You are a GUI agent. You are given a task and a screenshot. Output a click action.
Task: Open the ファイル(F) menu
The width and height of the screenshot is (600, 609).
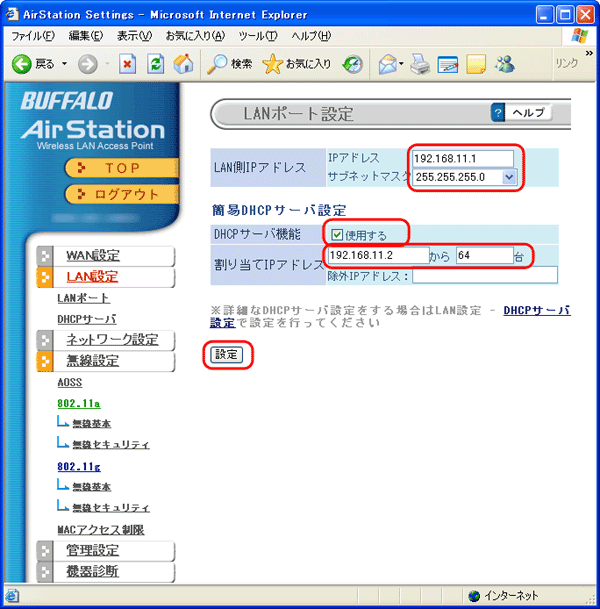tap(33, 36)
